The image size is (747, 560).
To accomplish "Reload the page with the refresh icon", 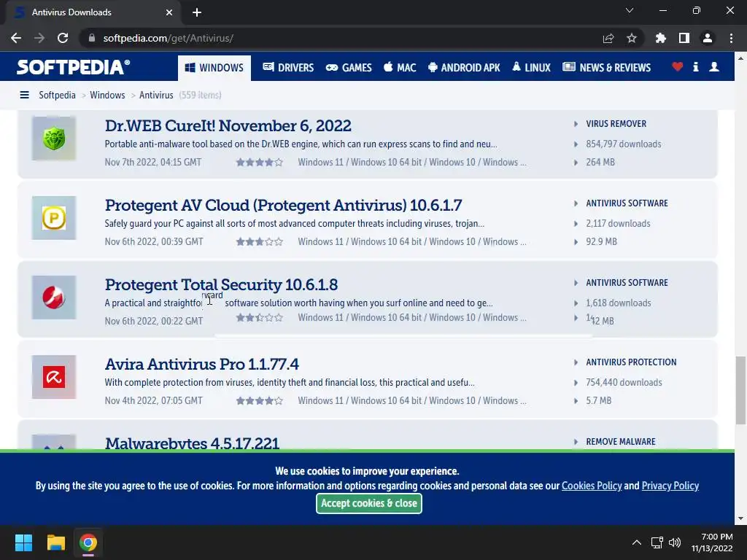I will pyautogui.click(x=63, y=38).
